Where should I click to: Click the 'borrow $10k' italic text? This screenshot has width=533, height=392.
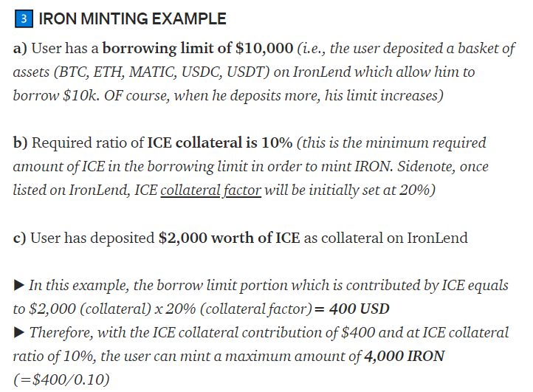click(x=56, y=96)
